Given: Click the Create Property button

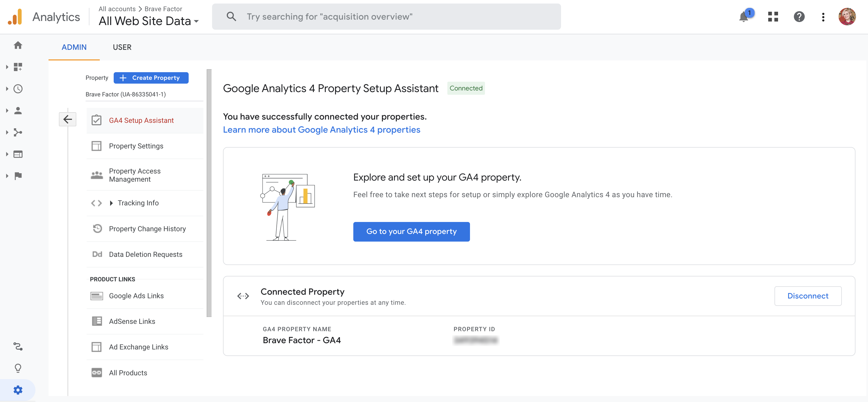Looking at the screenshot, I should pyautogui.click(x=151, y=78).
